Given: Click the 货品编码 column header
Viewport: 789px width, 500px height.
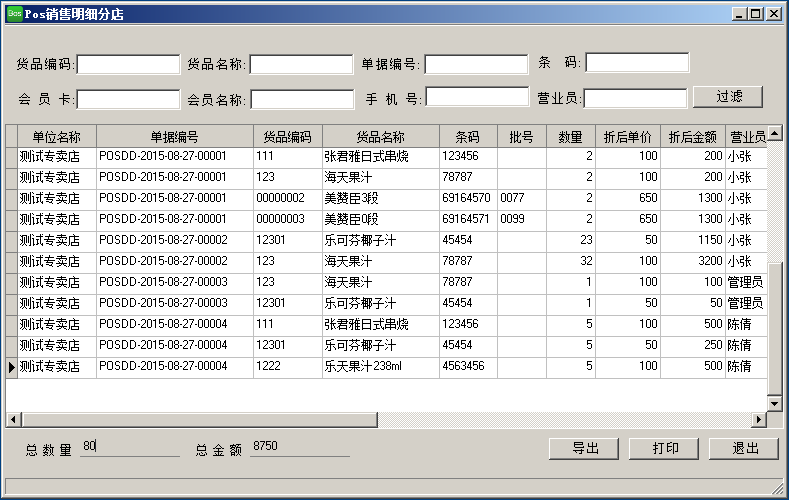Looking at the screenshot, I should (288, 137).
